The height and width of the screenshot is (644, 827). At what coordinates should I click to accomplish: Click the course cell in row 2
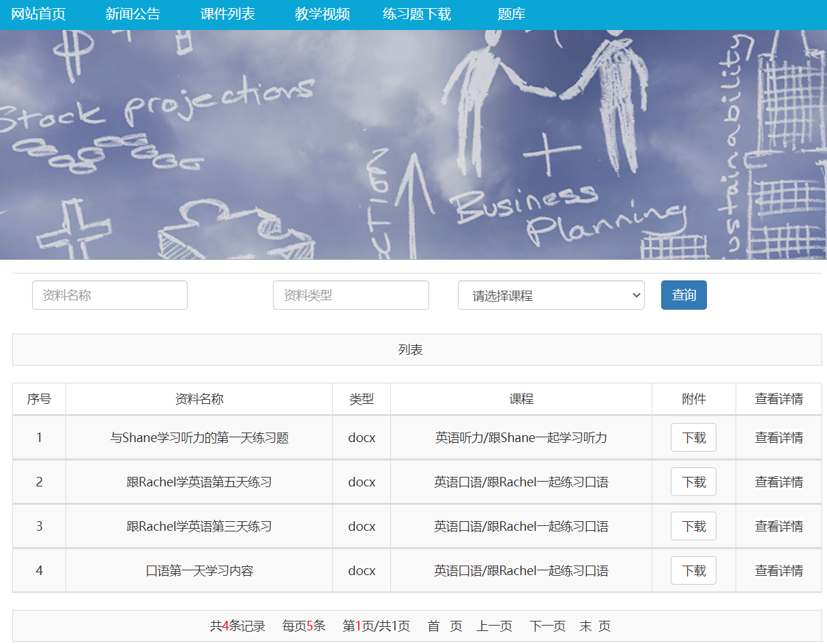[521, 482]
